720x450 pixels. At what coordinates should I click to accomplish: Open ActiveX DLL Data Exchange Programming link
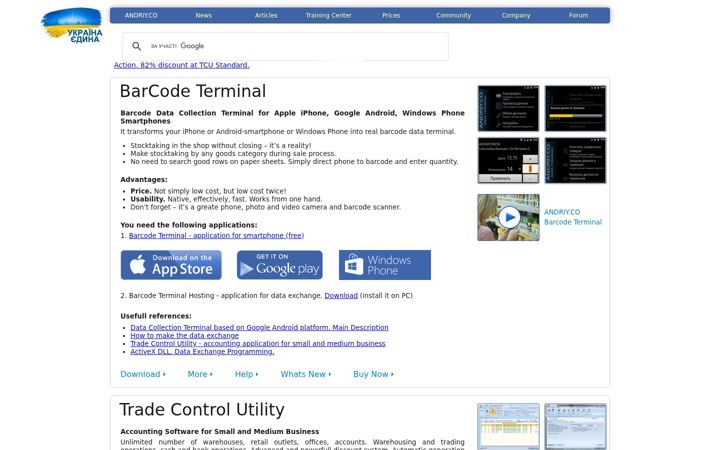pos(202,352)
